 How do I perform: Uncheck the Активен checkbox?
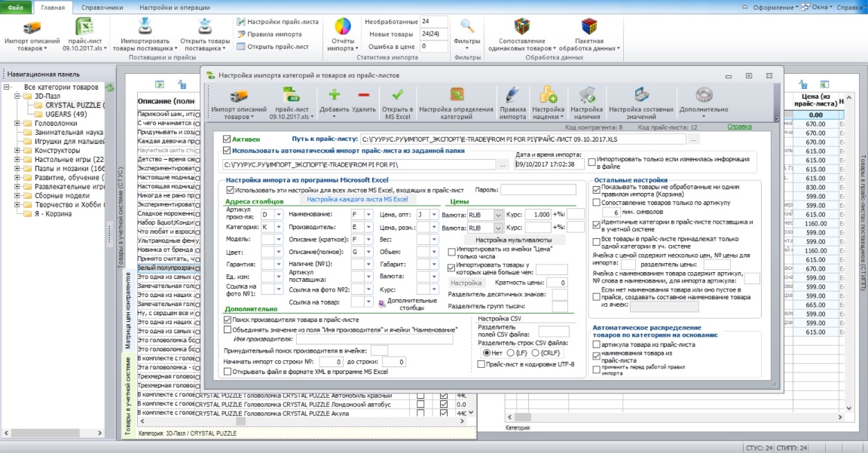coord(227,139)
